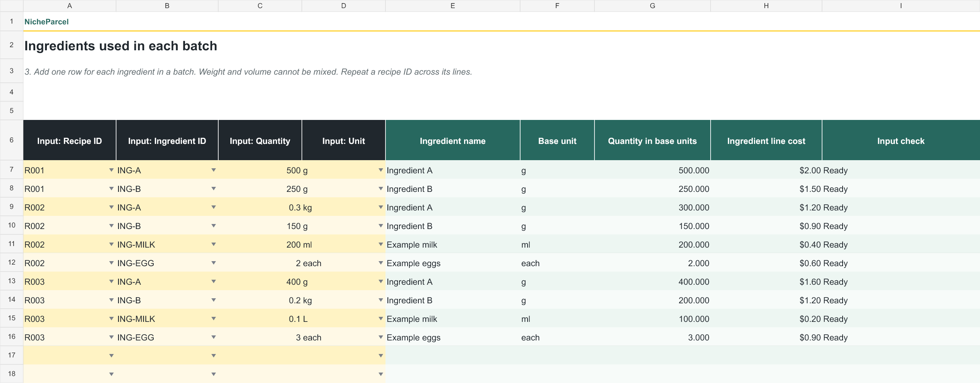Open the Recipe ID dropdown in row 9
Image resolution: width=980 pixels, height=383 pixels.
click(111, 207)
